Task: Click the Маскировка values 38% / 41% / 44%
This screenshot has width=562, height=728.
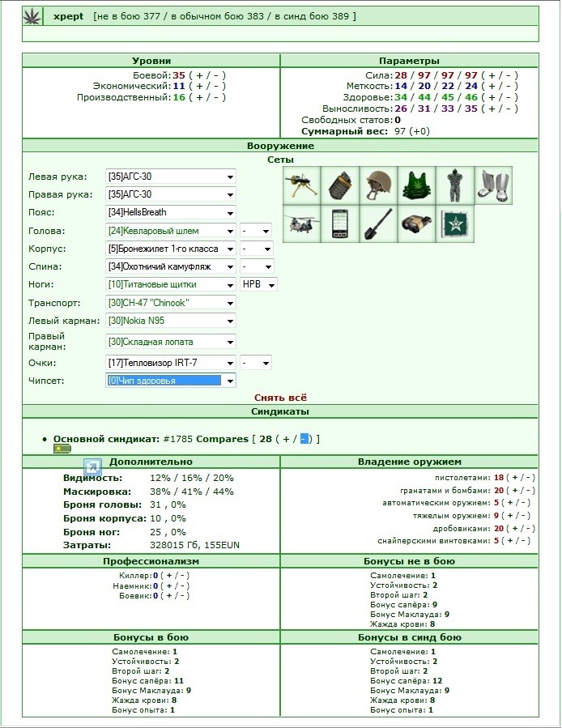Action: (x=192, y=492)
